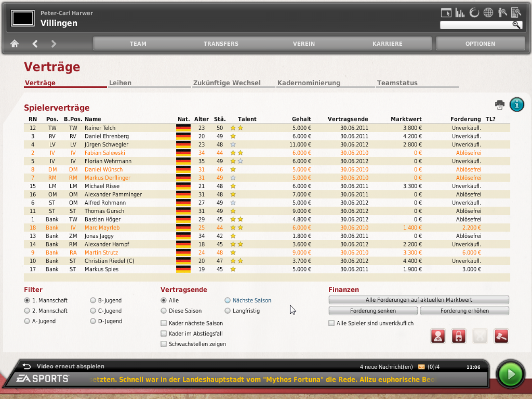Screen dimensions: 532x399
Task: Switch to the Leihen tab
Action: pyautogui.click(x=120, y=83)
